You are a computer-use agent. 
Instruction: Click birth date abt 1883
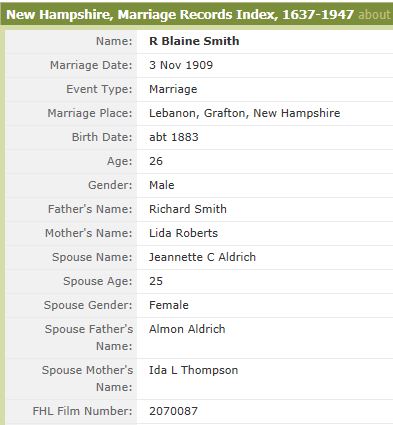tap(174, 137)
